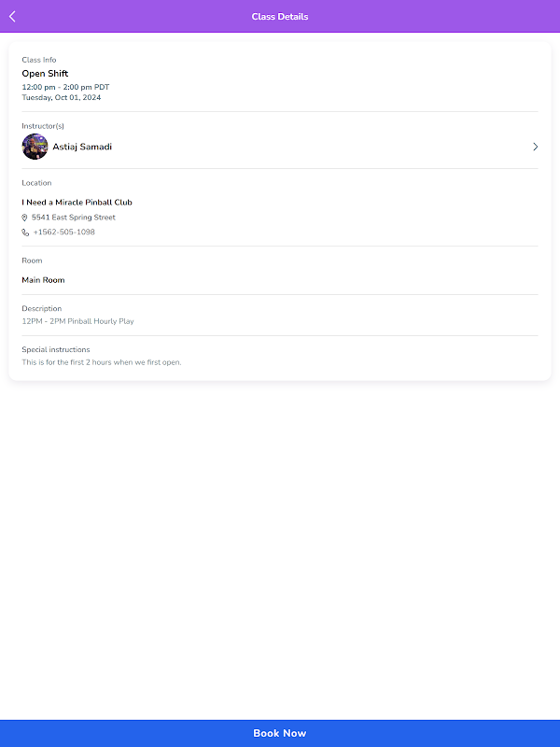Click the special instructions text
Image resolution: width=560 pixels, height=747 pixels.
(x=102, y=362)
